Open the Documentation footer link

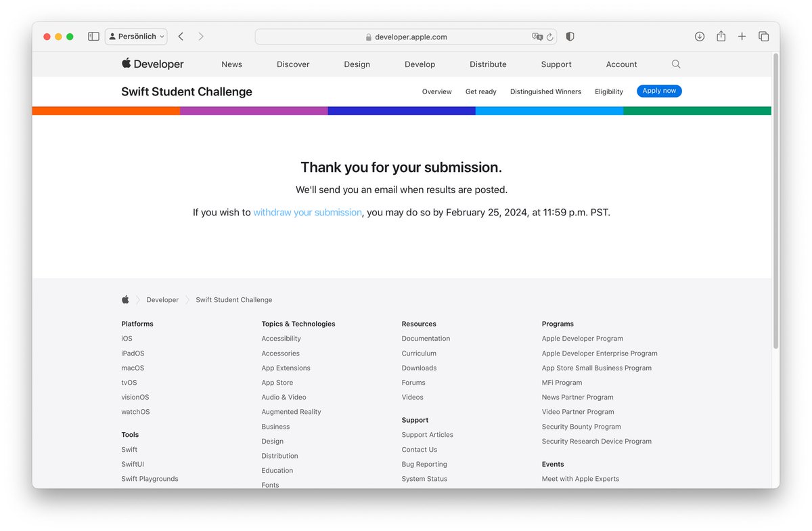tap(426, 339)
